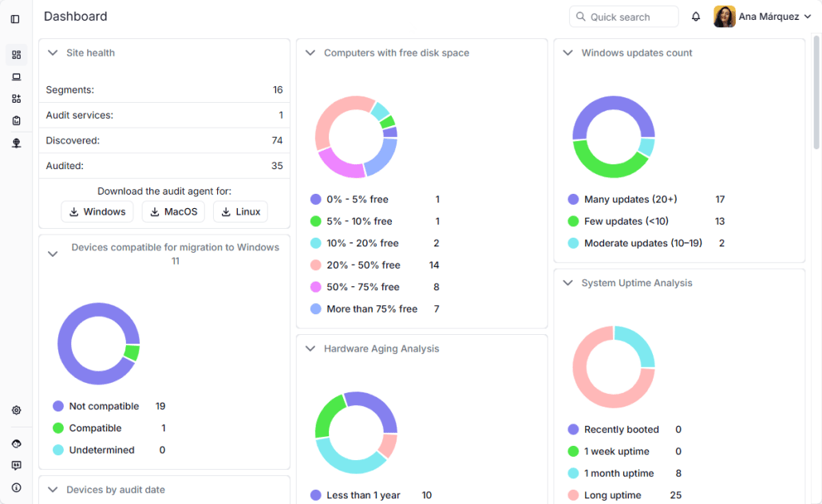822x504 pixels.
Task: Collapse the migration to Windows 11 panel
Action: point(53,254)
